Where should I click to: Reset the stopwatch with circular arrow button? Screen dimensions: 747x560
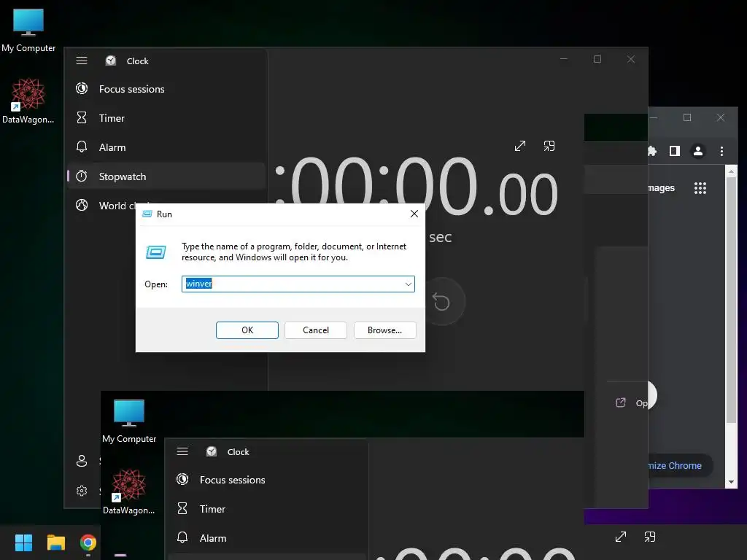click(x=441, y=301)
